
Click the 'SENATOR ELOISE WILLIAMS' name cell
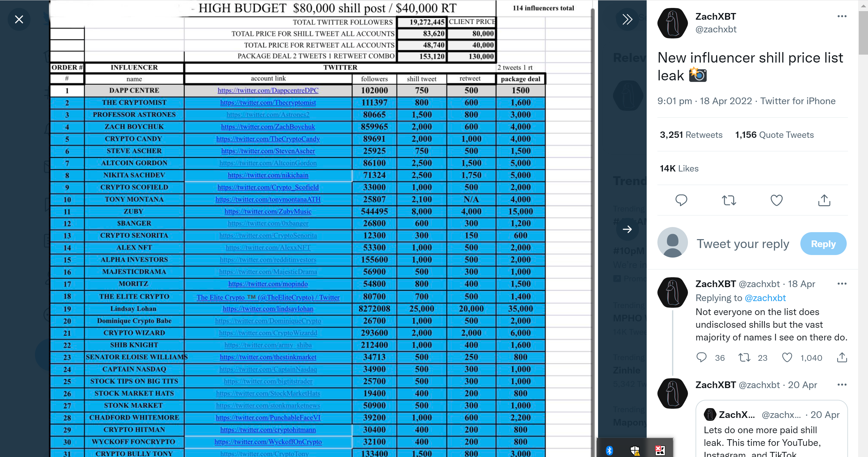click(134, 357)
